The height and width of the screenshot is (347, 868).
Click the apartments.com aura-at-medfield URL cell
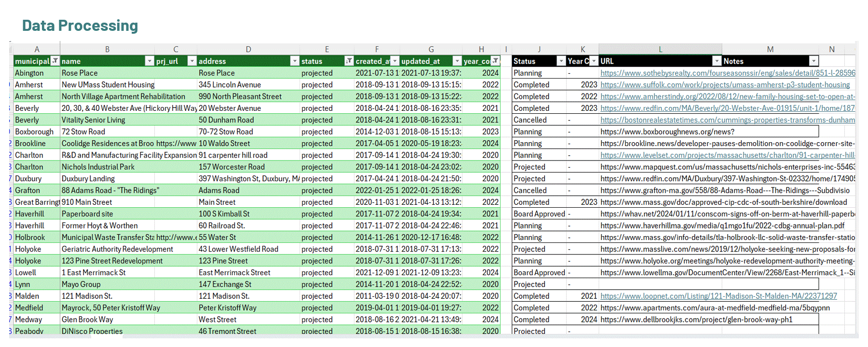(x=715, y=307)
